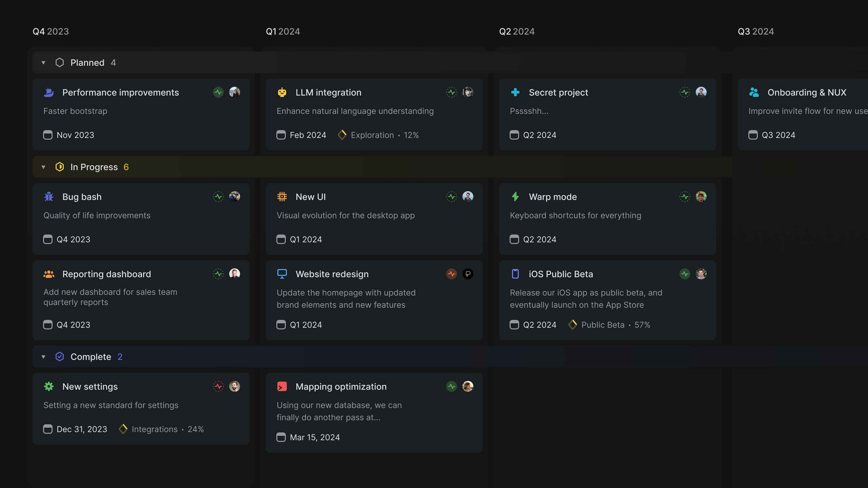Image resolution: width=868 pixels, height=488 pixels.
Task: Collapse the Planned section
Action: click(x=43, y=62)
